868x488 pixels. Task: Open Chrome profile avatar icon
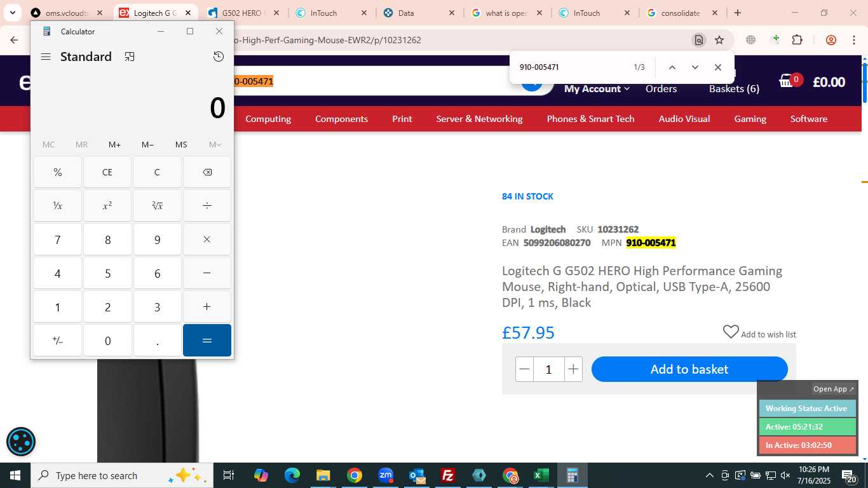(831, 40)
